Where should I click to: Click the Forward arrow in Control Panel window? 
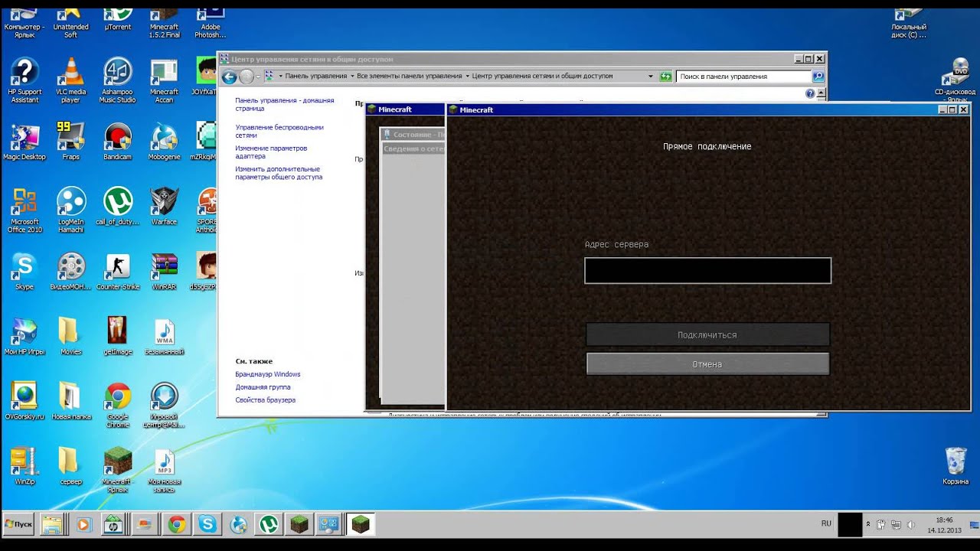click(x=247, y=77)
